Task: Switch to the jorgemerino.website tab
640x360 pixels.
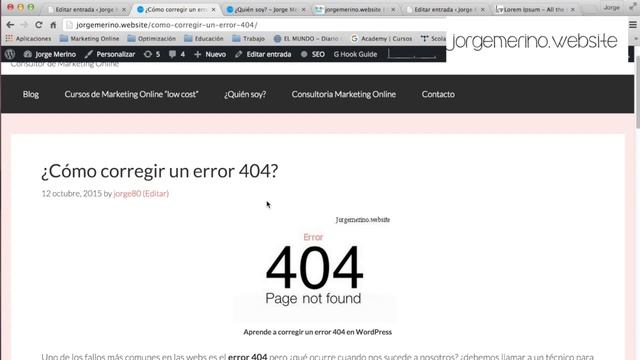Action: coord(355,9)
